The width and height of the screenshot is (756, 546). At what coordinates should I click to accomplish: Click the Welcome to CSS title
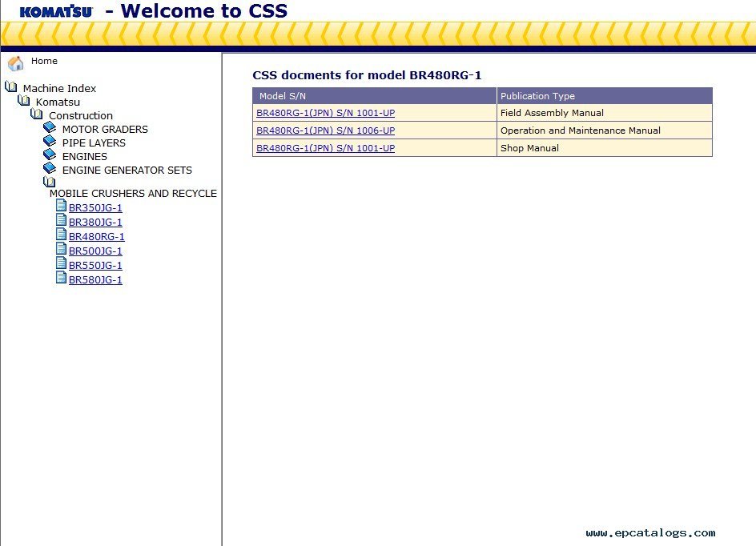point(204,10)
